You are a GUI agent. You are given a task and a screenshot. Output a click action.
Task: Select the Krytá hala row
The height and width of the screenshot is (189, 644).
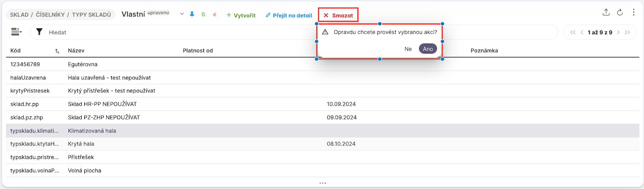(81, 144)
